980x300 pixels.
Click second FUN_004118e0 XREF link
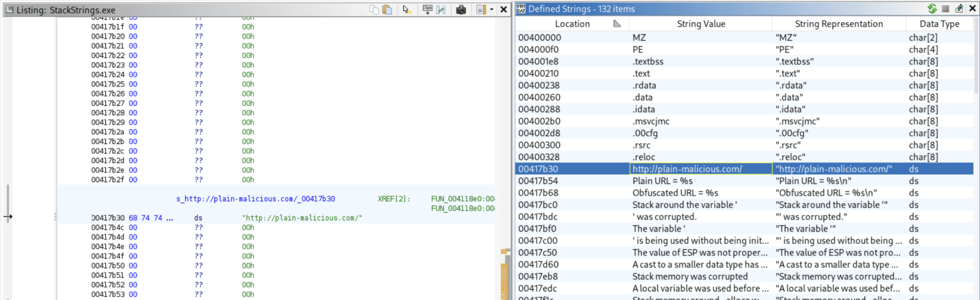coord(462,209)
